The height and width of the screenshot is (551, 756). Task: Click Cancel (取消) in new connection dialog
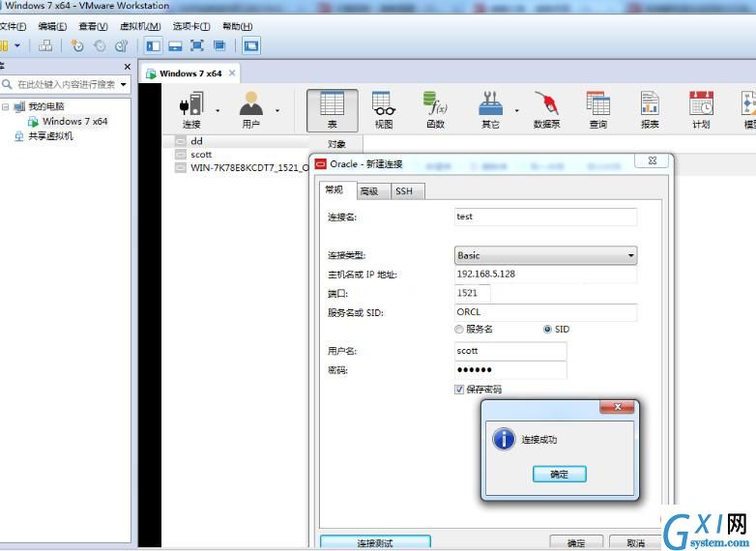pyautogui.click(x=636, y=542)
